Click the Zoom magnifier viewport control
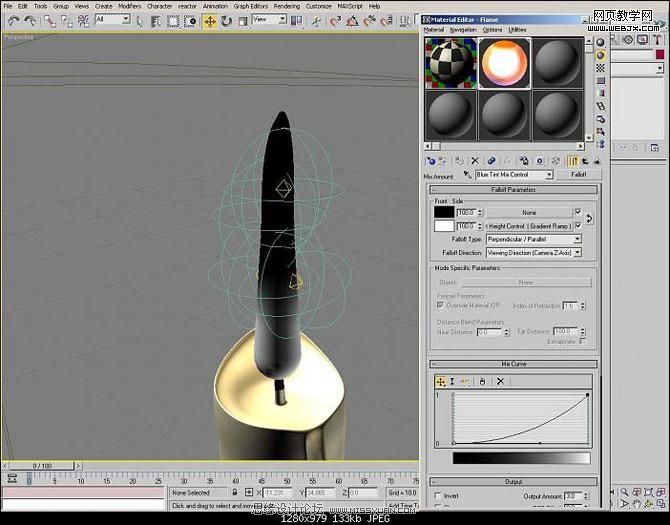This screenshot has width=670, height=525. pyautogui.click(x=625, y=493)
